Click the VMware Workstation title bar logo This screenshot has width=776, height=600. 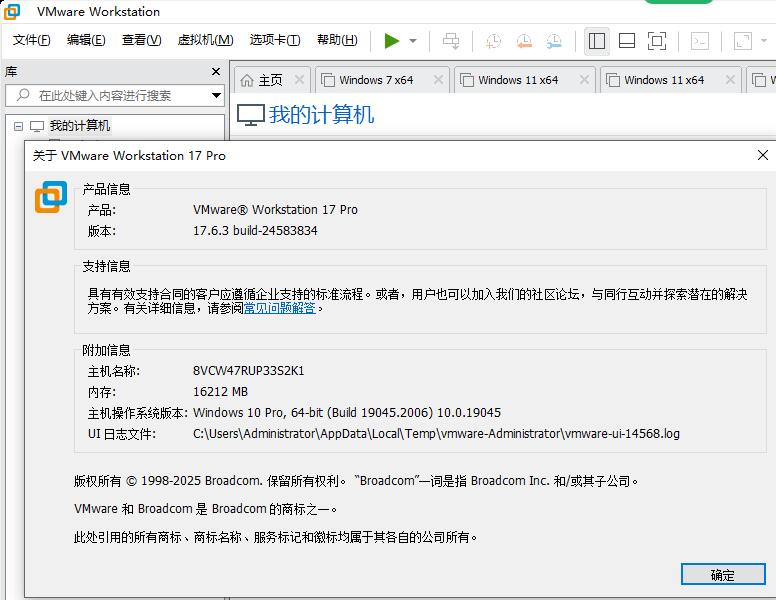[x=12, y=11]
